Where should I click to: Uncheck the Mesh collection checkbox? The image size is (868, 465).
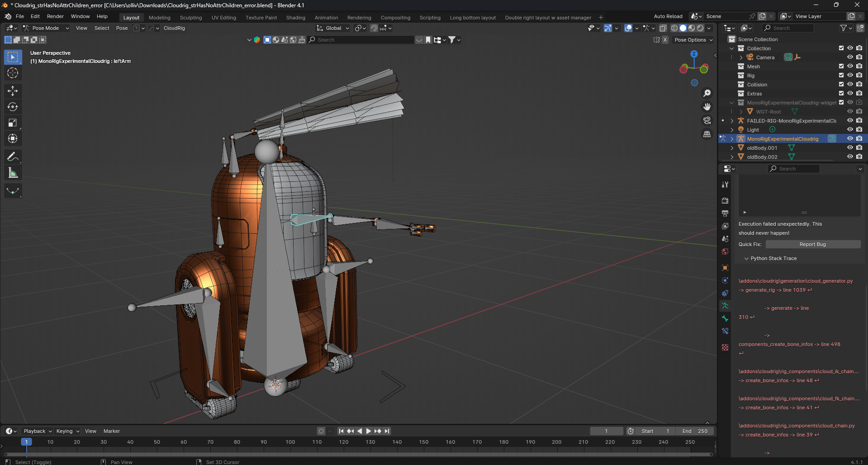(x=841, y=66)
